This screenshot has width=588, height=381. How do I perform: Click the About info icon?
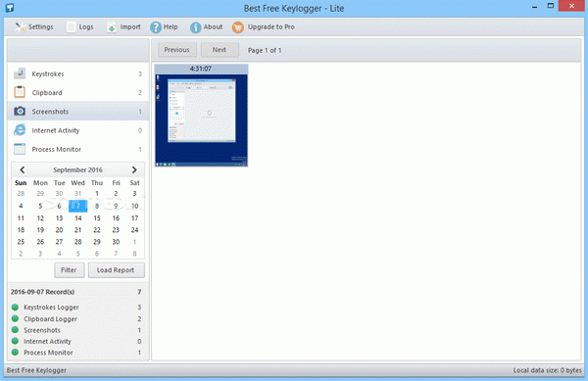click(x=195, y=27)
